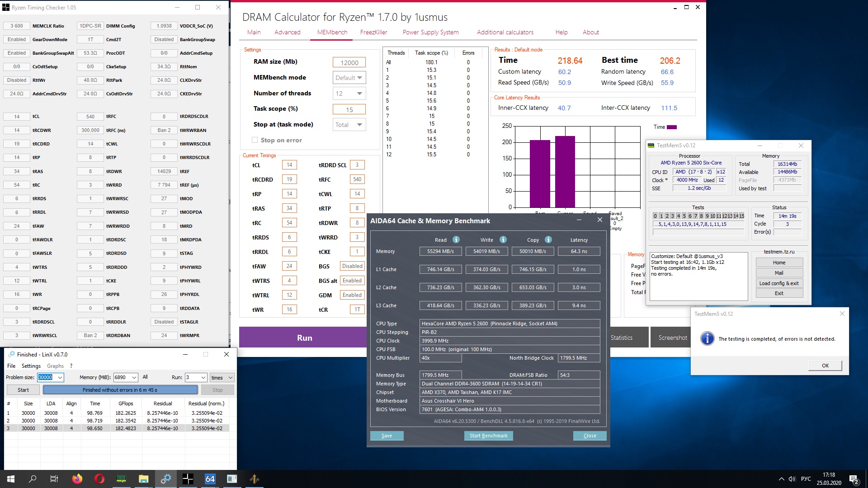The height and width of the screenshot is (488, 868).
Task: Click the TestMem5 memory chip taskbar icon
Action: point(121,479)
